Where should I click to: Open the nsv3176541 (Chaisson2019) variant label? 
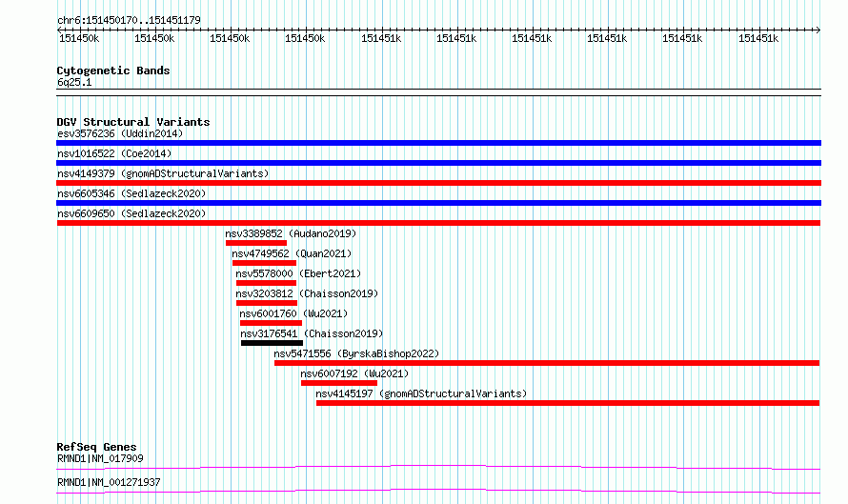[x=312, y=333]
